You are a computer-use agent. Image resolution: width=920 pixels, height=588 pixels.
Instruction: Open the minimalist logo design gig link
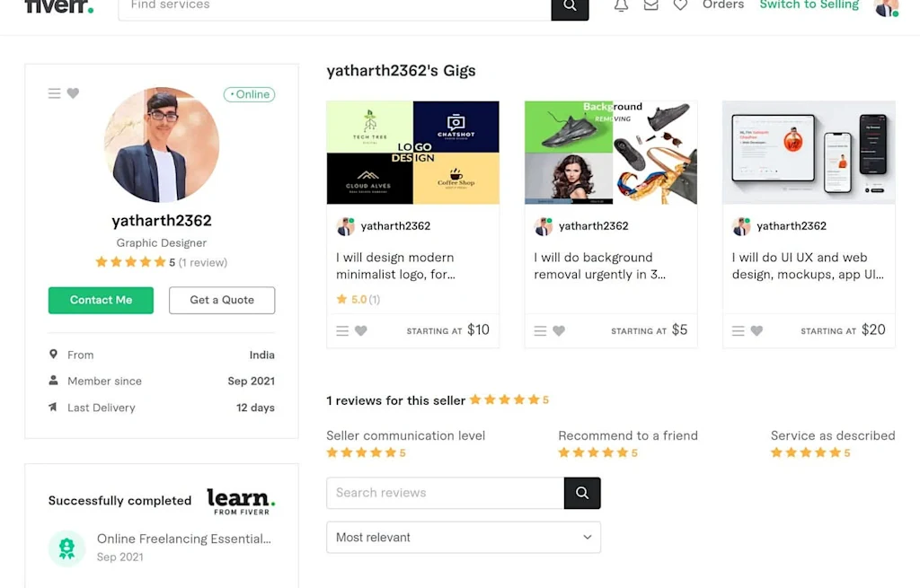[x=396, y=266]
